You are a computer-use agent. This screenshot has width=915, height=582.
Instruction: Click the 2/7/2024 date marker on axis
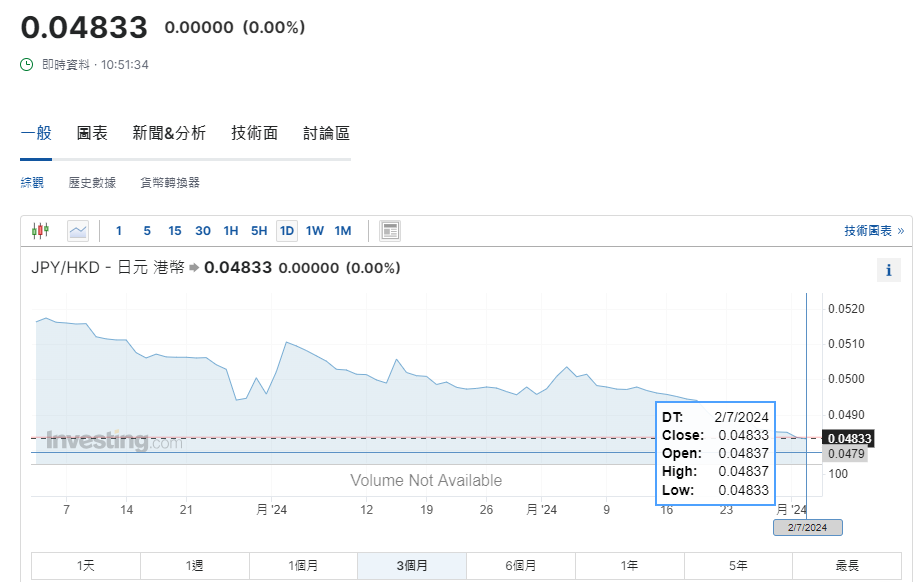click(807, 528)
